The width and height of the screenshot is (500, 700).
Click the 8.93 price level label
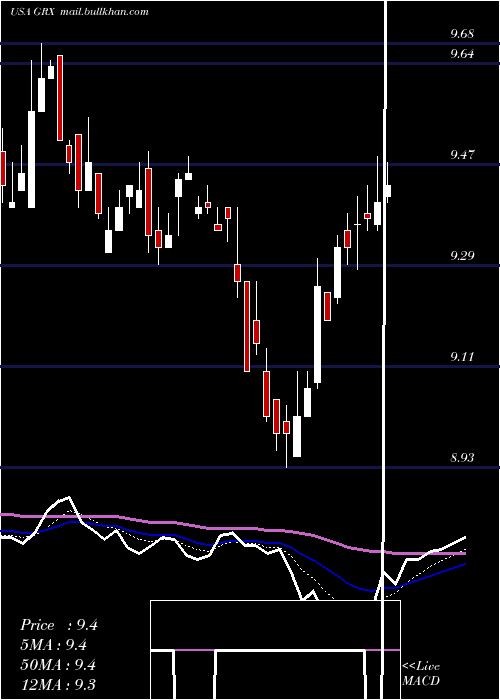[462, 458]
